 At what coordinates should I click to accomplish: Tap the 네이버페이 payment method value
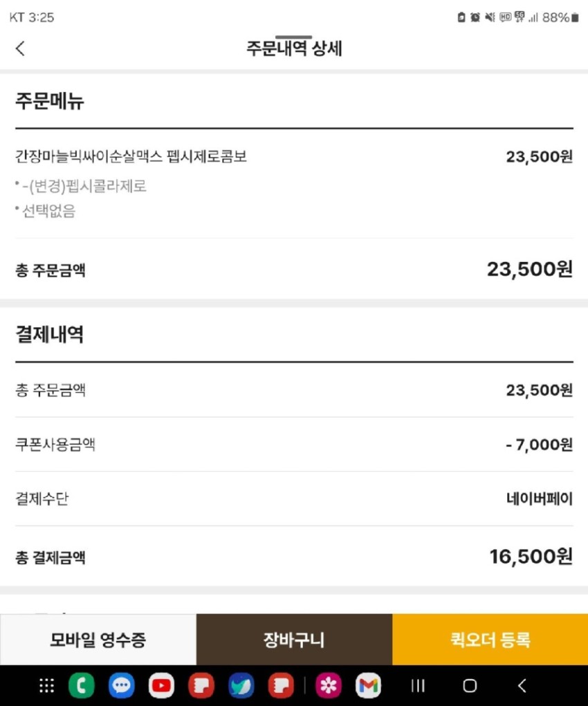(540, 499)
